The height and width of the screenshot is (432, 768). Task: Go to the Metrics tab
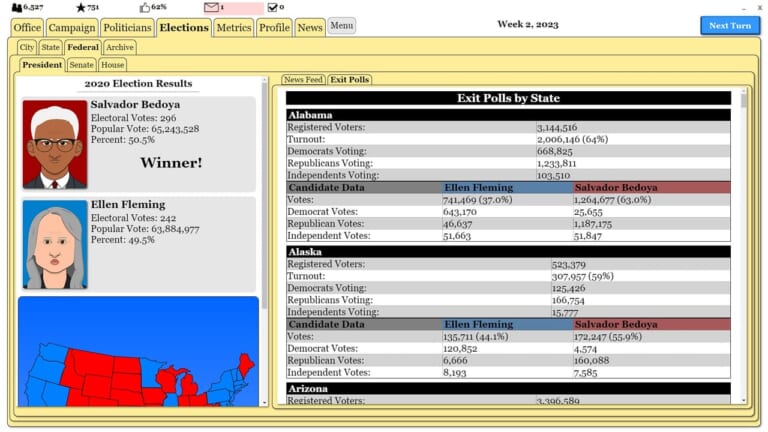pos(233,28)
